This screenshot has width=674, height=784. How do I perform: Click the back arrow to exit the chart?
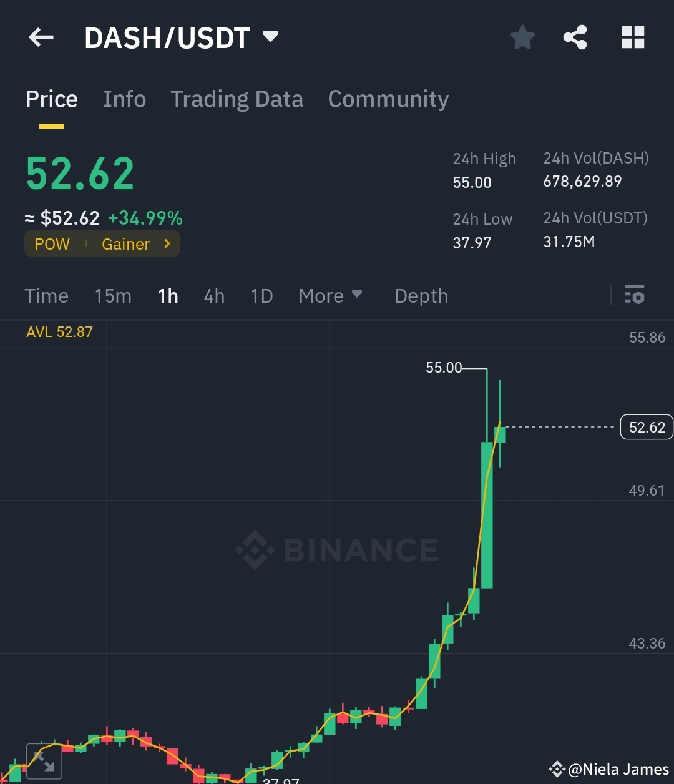pos(41,37)
